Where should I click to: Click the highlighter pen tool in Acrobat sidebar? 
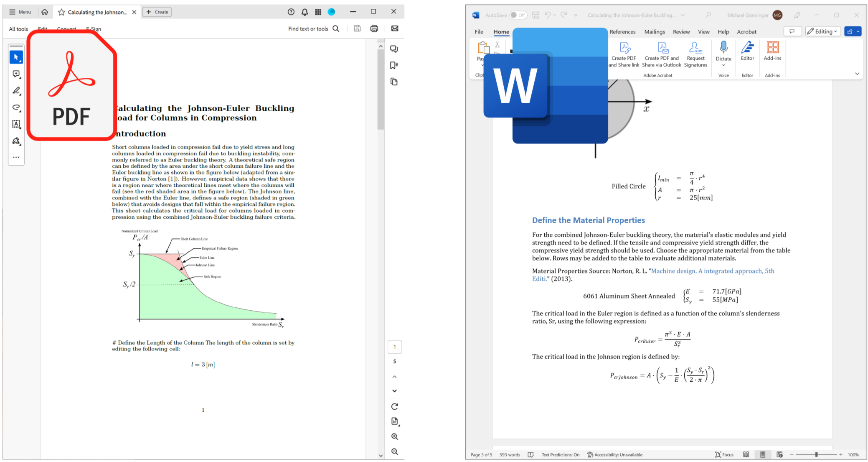click(16, 90)
